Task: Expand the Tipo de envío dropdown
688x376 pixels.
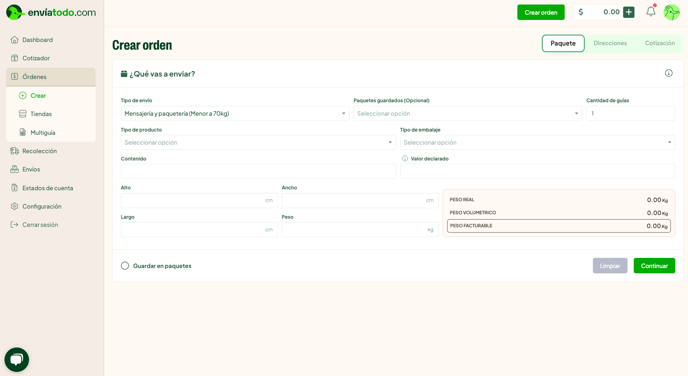Action: click(235, 114)
